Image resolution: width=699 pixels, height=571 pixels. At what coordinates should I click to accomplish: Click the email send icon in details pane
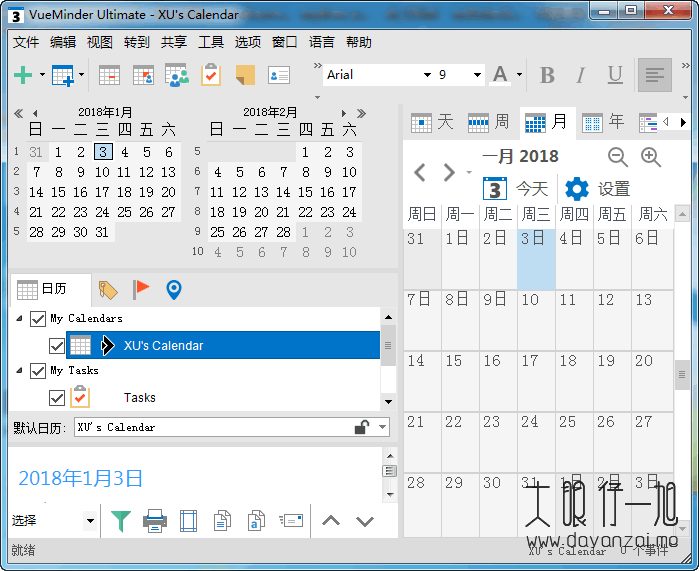291,520
